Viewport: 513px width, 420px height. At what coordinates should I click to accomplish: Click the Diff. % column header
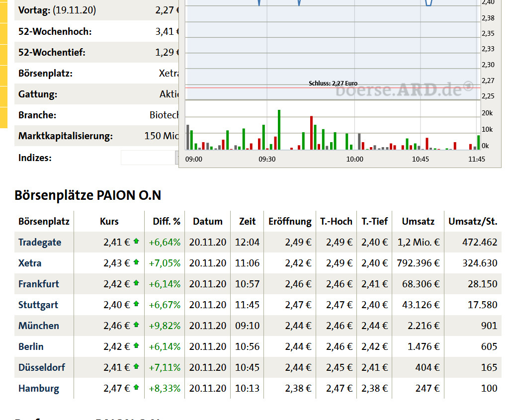[x=167, y=222]
